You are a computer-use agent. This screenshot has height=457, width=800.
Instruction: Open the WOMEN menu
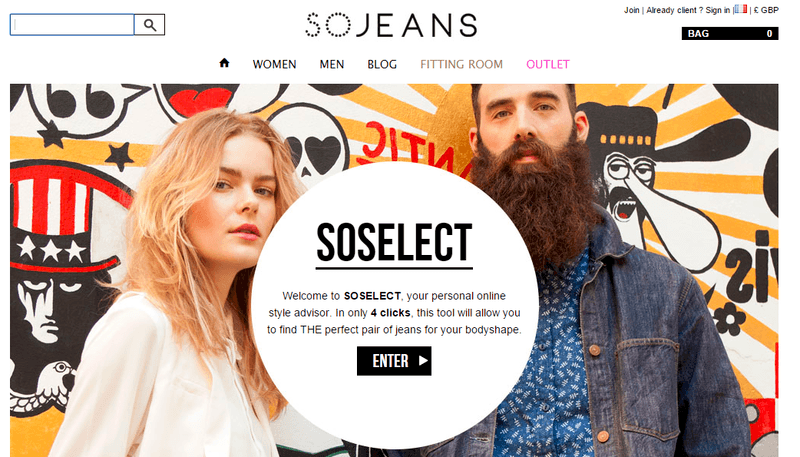274,64
